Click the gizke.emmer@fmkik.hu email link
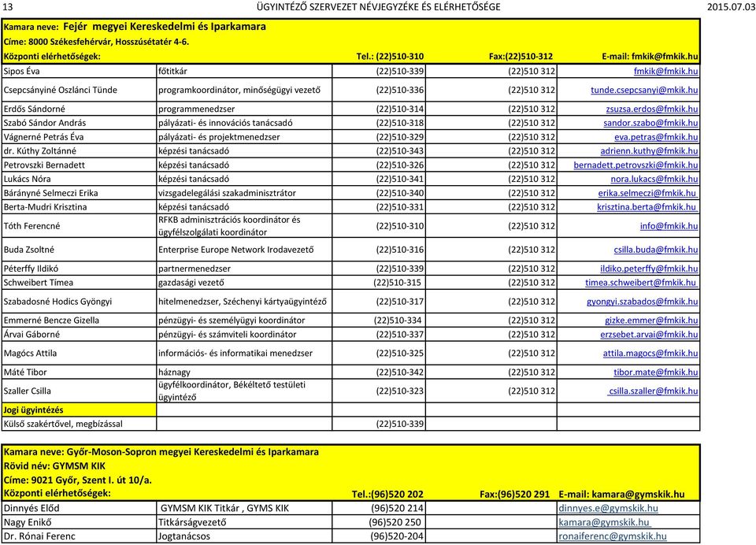756x545 pixels. [651, 321]
